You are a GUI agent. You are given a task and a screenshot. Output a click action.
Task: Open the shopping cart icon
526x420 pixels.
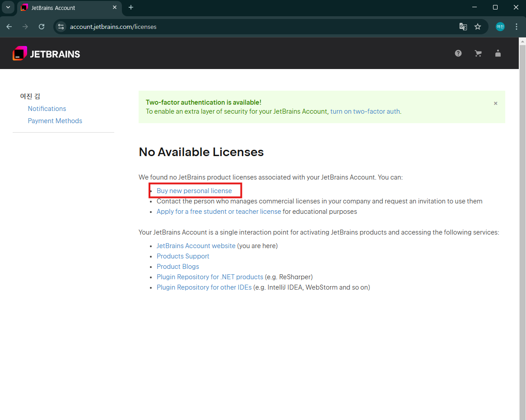pyautogui.click(x=478, y=53)
